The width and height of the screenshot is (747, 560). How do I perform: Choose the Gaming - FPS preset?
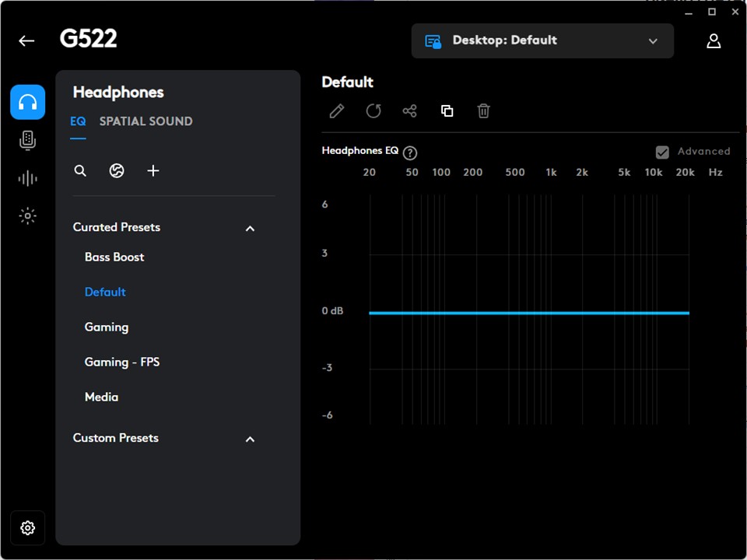point(122,362)
